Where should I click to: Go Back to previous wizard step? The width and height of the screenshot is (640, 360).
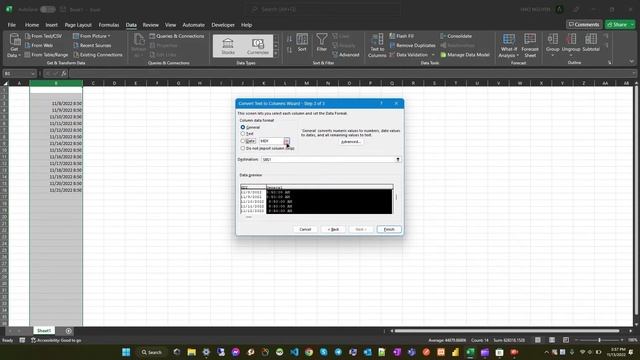(x=333, y=229)
